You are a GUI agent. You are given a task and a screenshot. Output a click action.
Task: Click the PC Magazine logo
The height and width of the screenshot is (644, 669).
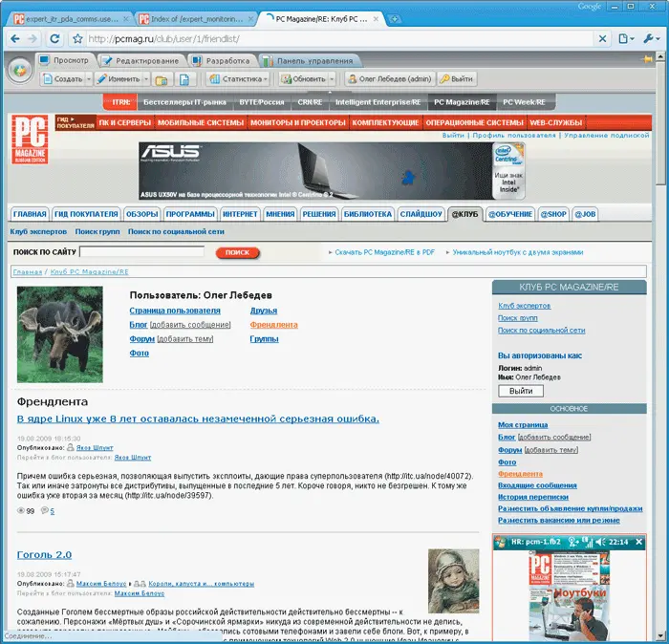point(30,140)
